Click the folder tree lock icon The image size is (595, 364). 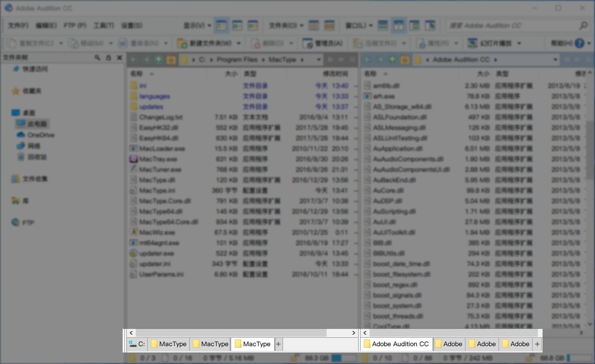(x=109, y=57)
